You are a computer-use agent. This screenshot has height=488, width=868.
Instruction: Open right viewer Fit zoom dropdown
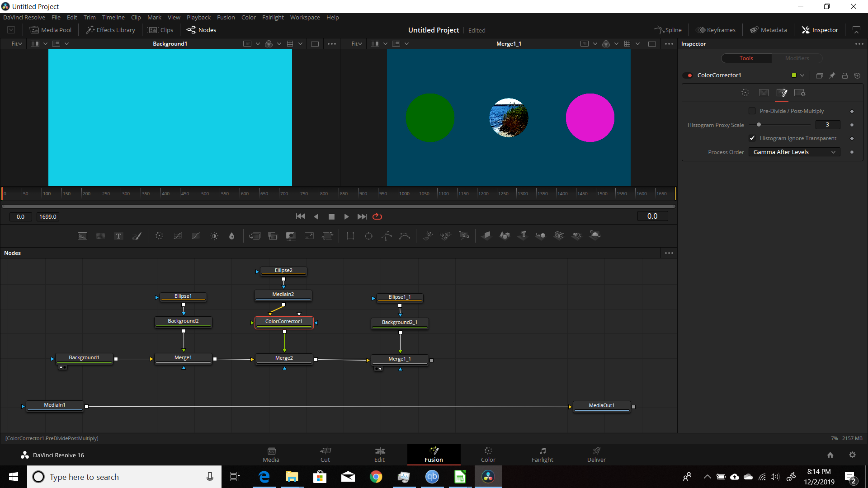click(x=357, y=44)
